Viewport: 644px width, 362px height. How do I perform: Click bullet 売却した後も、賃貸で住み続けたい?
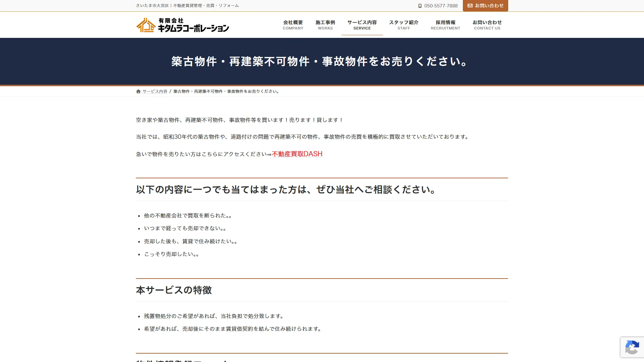pos(191,241)
